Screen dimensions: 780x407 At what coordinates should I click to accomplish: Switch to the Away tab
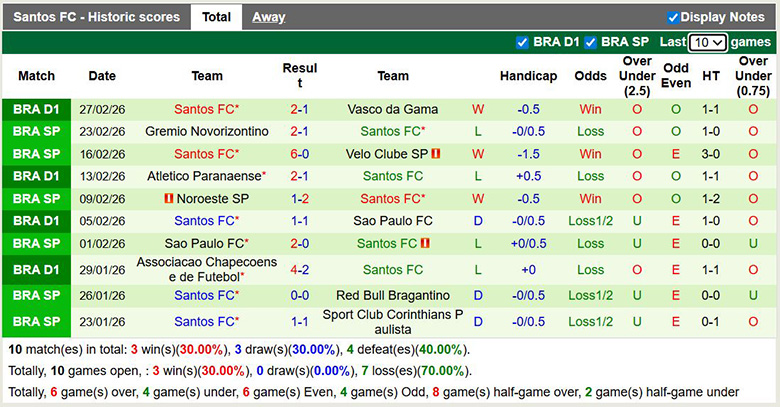click(268, 17)
